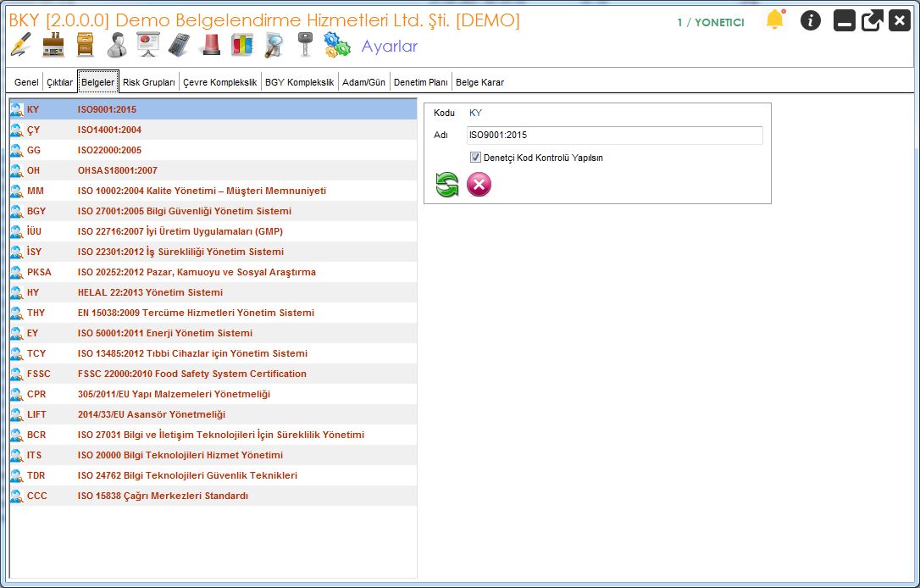Click the green refresh arrows button
Viewport: 920px width, 588px height.
coord(447,184)
